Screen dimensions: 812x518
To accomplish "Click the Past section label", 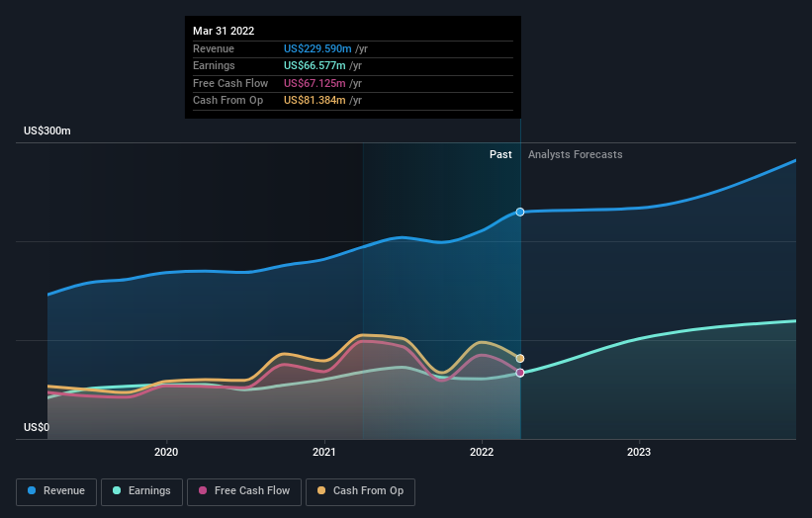I will (500, 154).
